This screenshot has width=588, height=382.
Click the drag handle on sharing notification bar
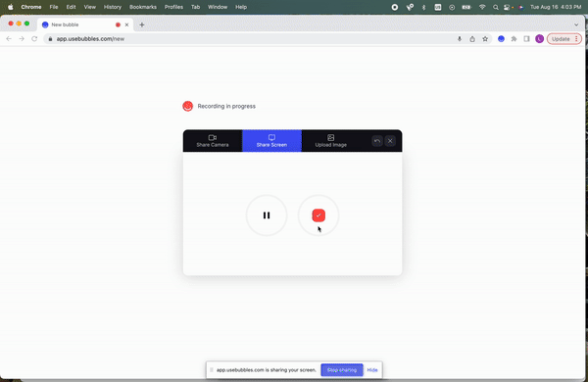pyautogui.click(x=211, y=370)
